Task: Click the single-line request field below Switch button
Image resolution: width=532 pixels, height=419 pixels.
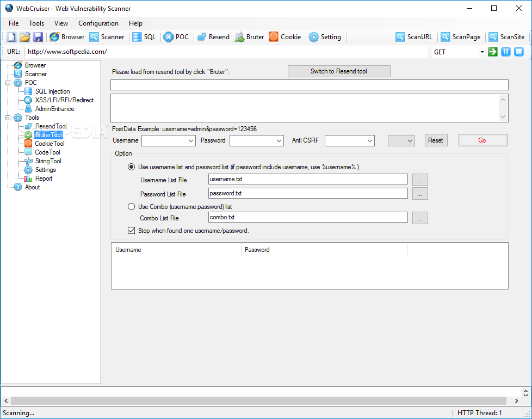Action: click(x=310, y=85)
